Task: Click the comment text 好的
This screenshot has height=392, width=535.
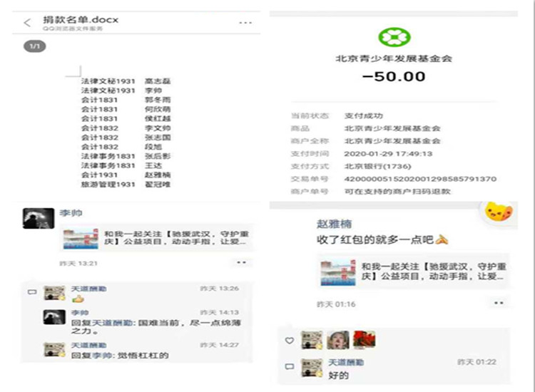Action: point(338,376)
